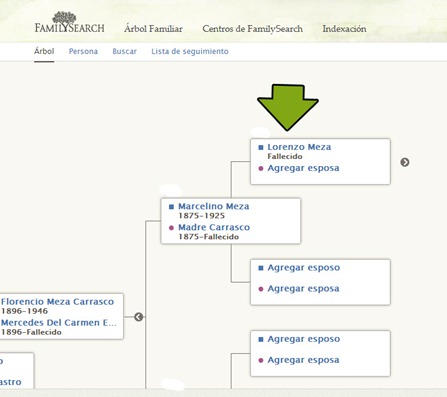The height and width of the screenshot is (397, 447).
Task: Click the blue male icon of Marcelino Meza
Action: tap(171, 207)
